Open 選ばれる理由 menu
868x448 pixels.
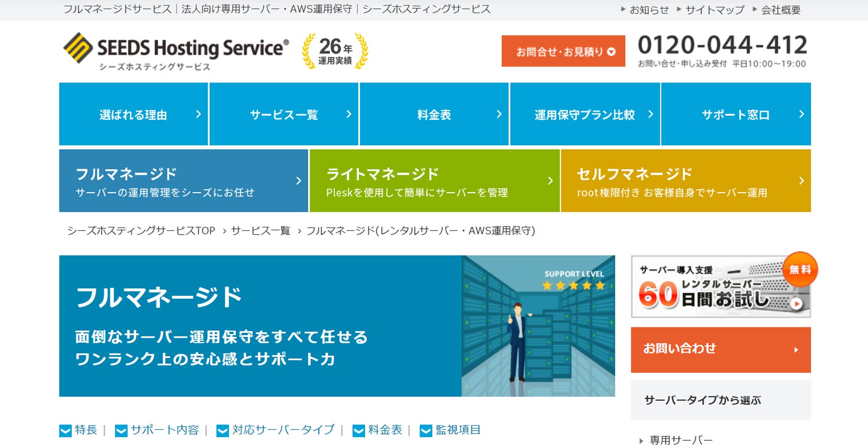coord(134,114)
